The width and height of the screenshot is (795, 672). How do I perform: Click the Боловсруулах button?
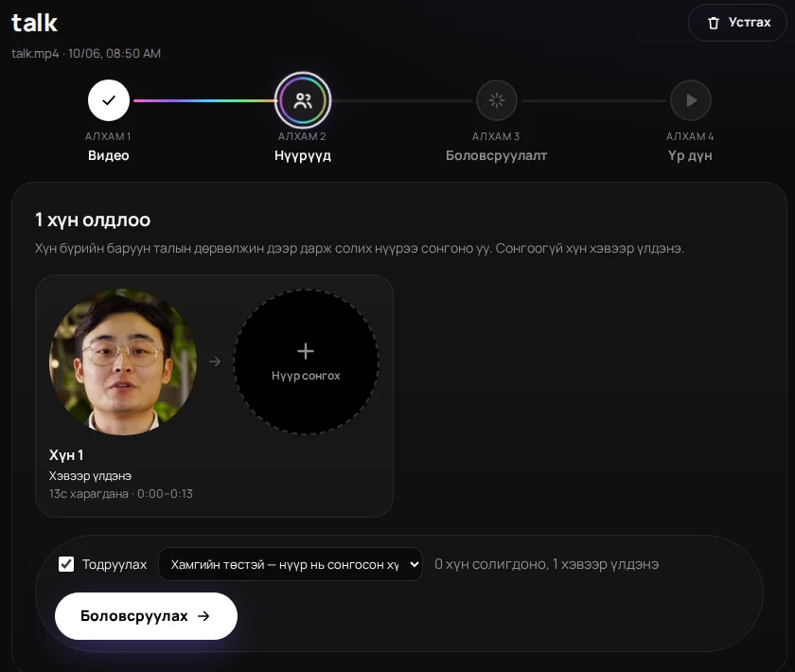[146, 616]
